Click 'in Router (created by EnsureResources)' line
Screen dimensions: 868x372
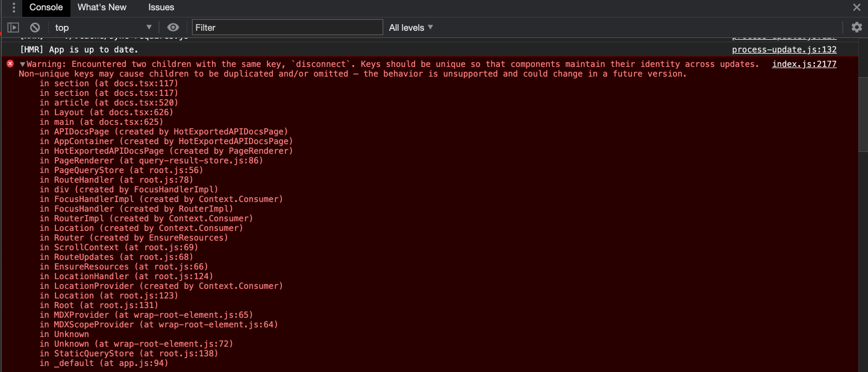coord(134,238)
